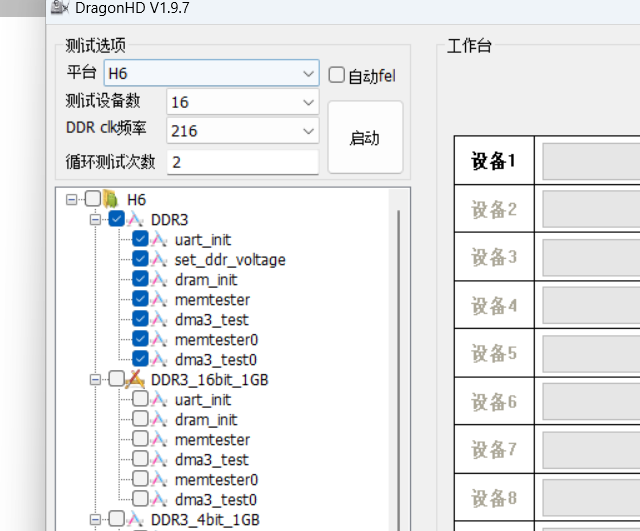Click icon beside DDR3_16bit_1GB memtester
This screenshot has height=531, width=640.
[x=159, y=440]
